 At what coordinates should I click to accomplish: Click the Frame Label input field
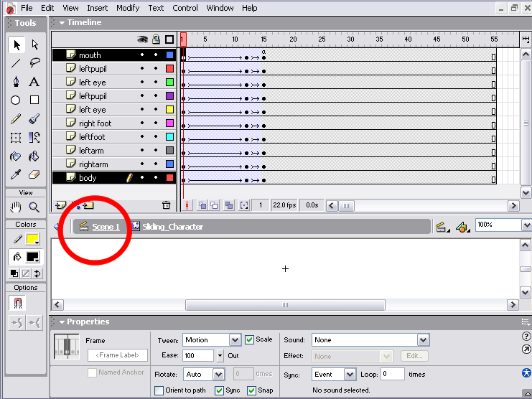coord(118,355)
